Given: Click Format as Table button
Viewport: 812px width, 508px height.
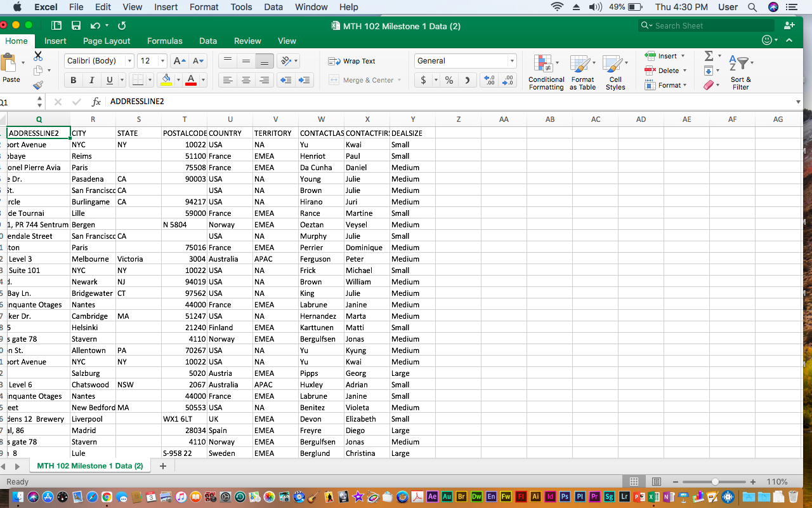Looking at the screenshot, I should (582, 72).
